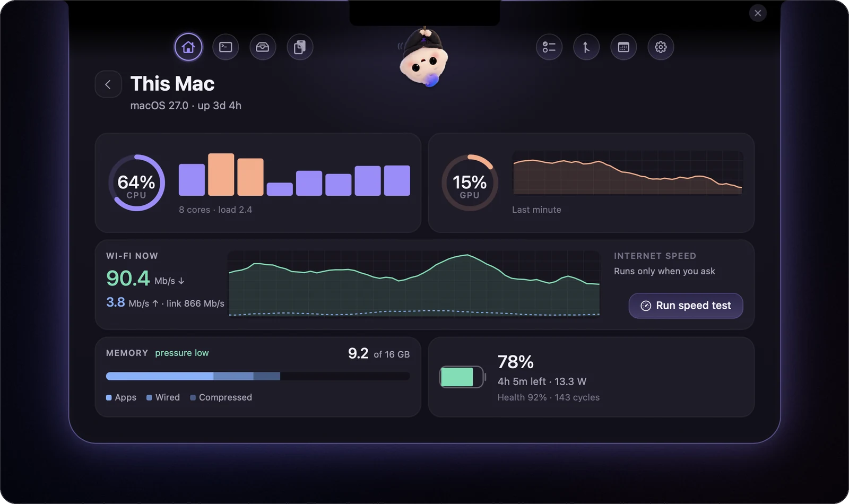The width and height of the screenshot is (849, 504).
Task: Click the "WI-FI NOW" heading
Action: click(x=132, y=256)
